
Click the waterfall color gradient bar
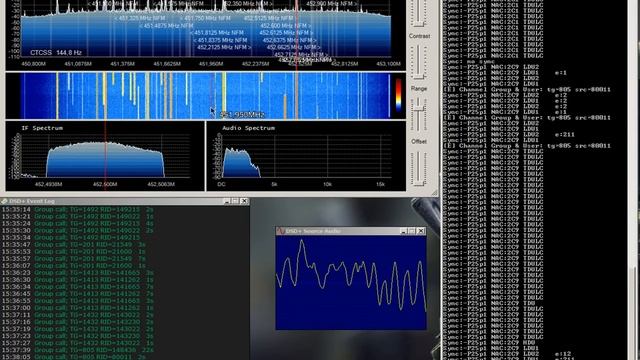pos(398,95)
